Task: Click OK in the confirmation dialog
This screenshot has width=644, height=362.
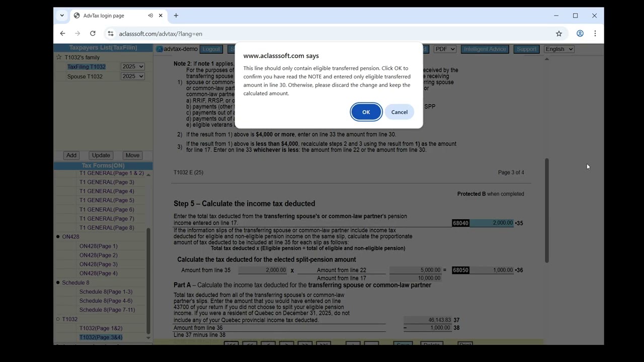Action: [x=366, y=112]
